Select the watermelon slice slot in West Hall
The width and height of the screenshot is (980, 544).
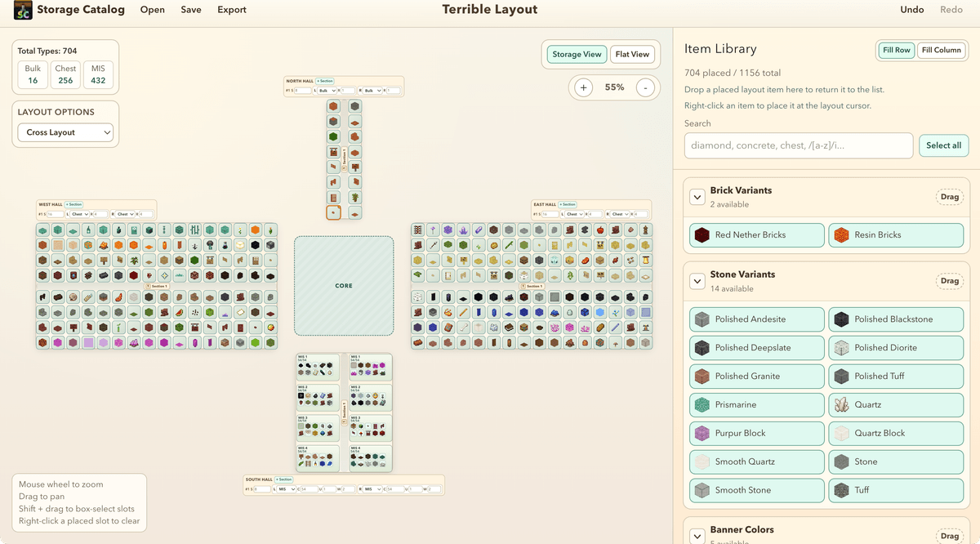click(x=180, y=312)
